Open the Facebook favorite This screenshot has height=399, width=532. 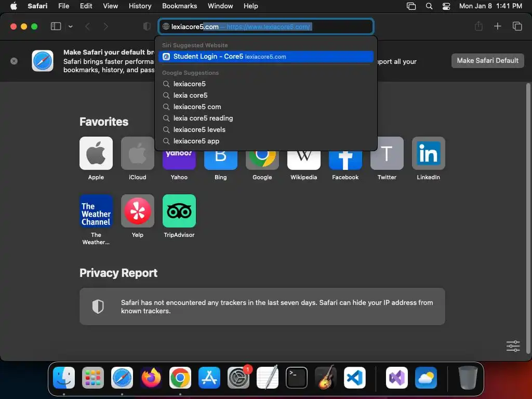point(345,160)
